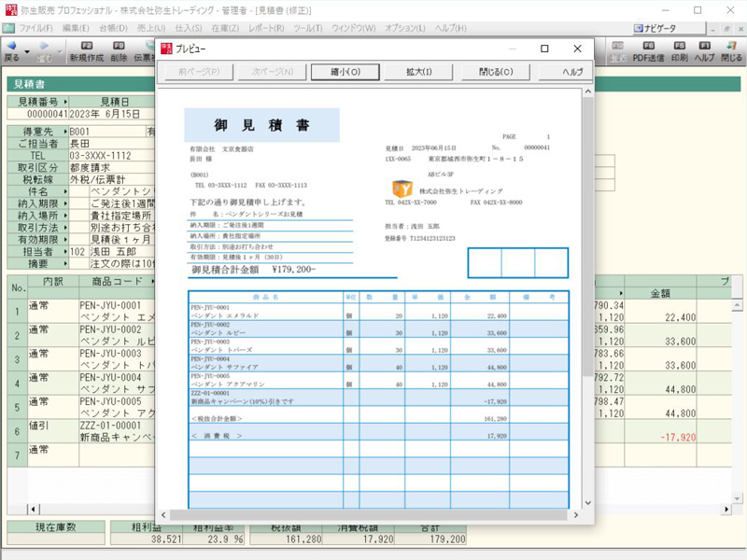Viewport: 747px width, 560px height.
Task: Click the preview horizontal scroll-right arrow
Action: pyautogui.click(x=576, y=515)
